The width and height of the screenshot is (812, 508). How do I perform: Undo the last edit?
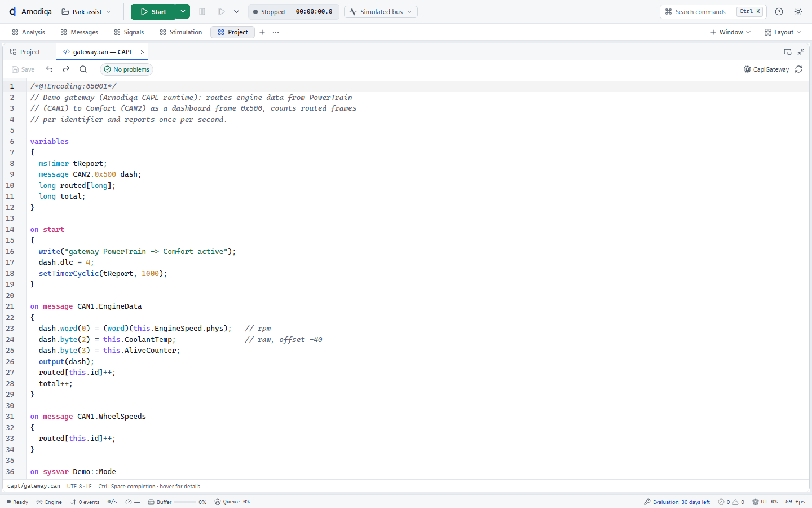point(50,69)
